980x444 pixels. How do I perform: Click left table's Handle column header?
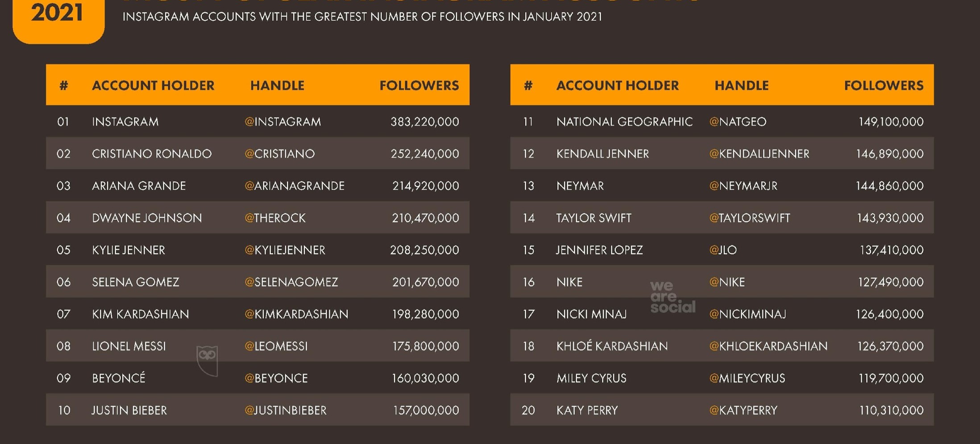click(x=277, y=85)
